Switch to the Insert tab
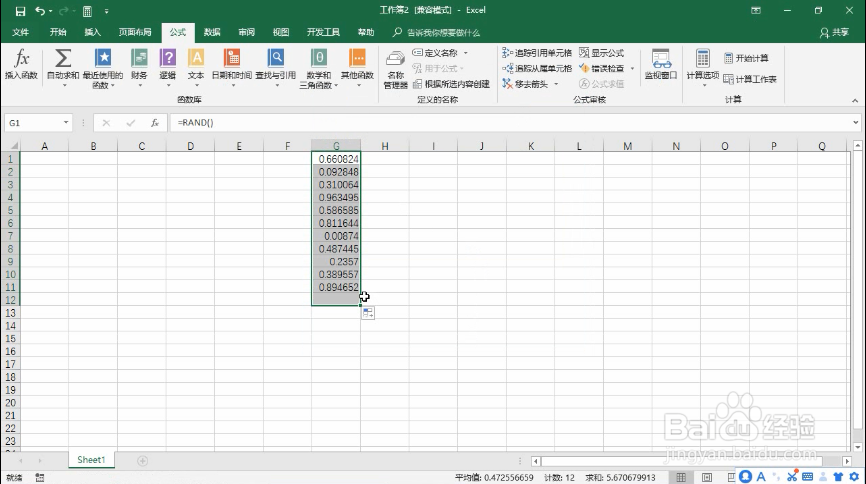This screenshot has width=866, height=484. point(92,33)
